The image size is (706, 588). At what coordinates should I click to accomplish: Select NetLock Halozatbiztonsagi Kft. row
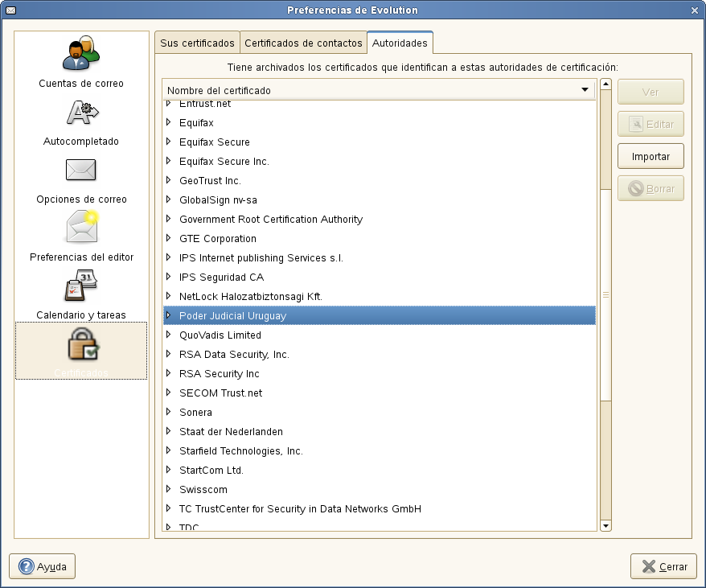click(379, 297)
